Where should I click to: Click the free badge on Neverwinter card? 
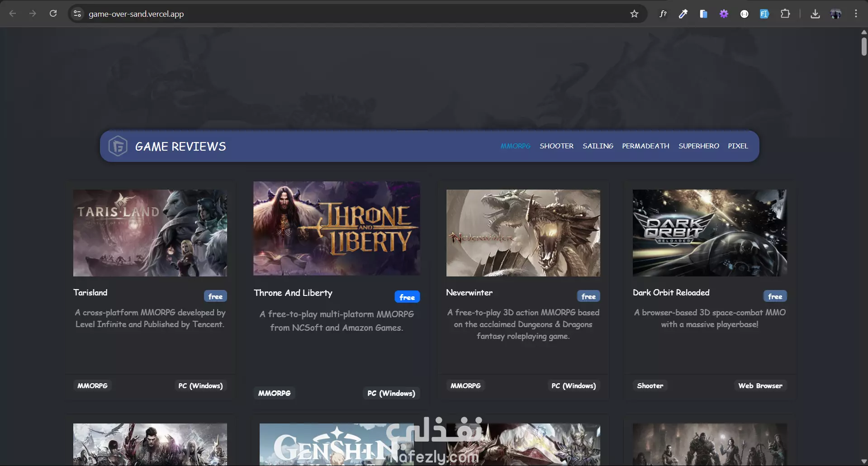588,296
